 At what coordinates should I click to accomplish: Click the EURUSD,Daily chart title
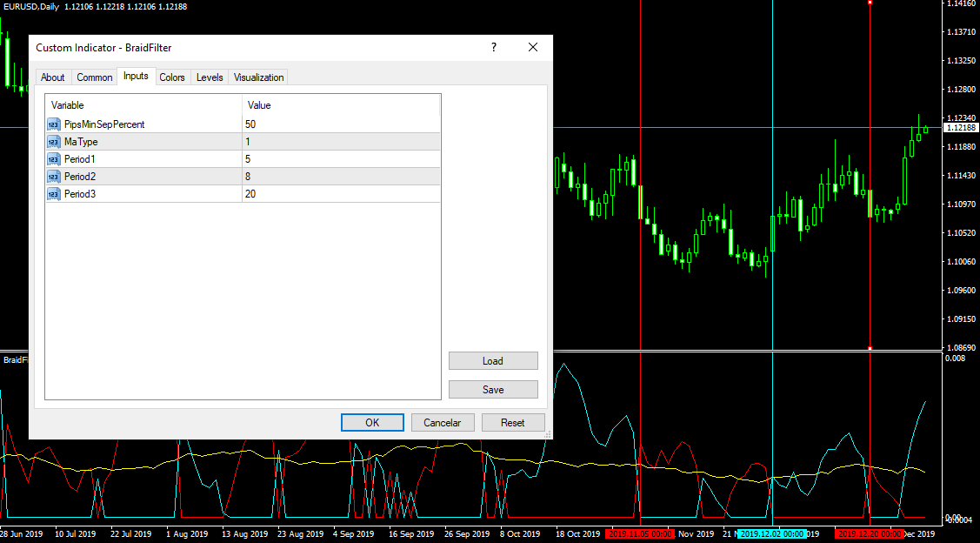[x=31, y=6]
